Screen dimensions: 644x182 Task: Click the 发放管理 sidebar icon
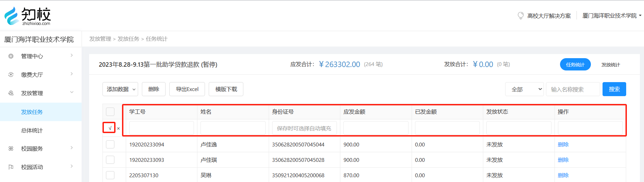point(11,93)
